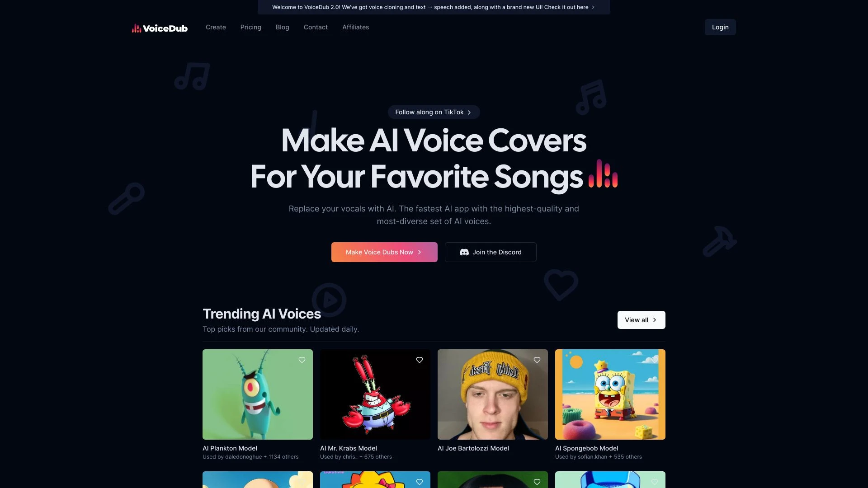Viewport: 868px width, 488px height.
Task: Toggle favorite on second row first card
Action: tap(302, 481)
